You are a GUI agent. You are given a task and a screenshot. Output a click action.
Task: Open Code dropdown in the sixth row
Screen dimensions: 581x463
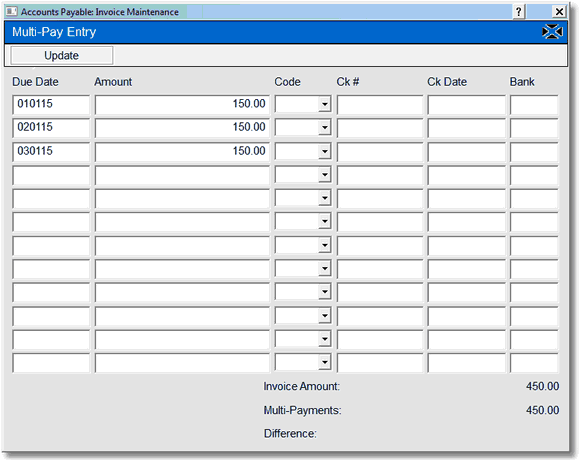tap(325, 221)
